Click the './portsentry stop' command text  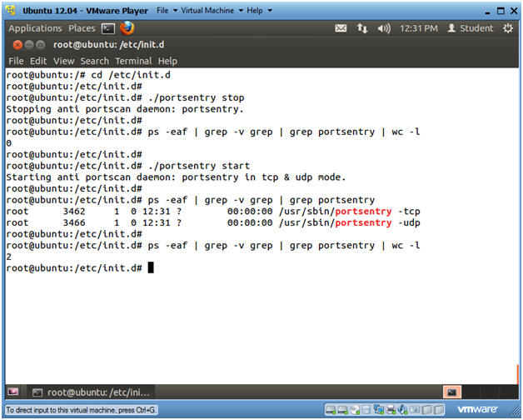(x=197, y=97)
